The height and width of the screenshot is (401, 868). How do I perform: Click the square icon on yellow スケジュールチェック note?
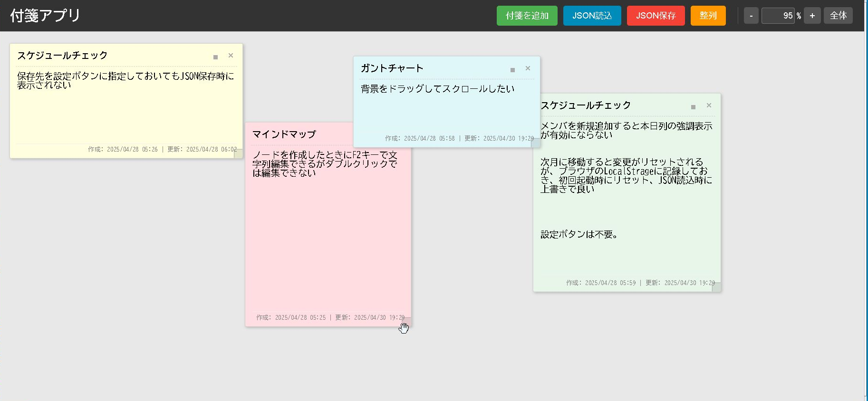215,57
